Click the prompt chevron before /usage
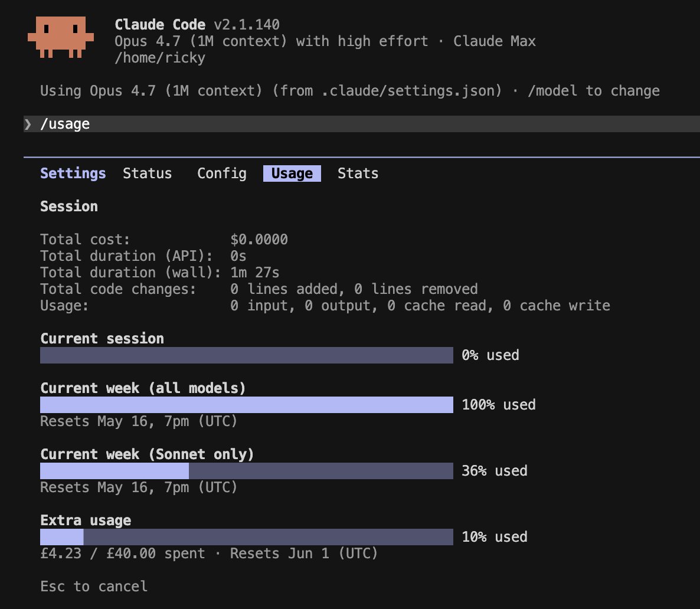This screenshot has height=609, width=700. (x=28, y=124)
